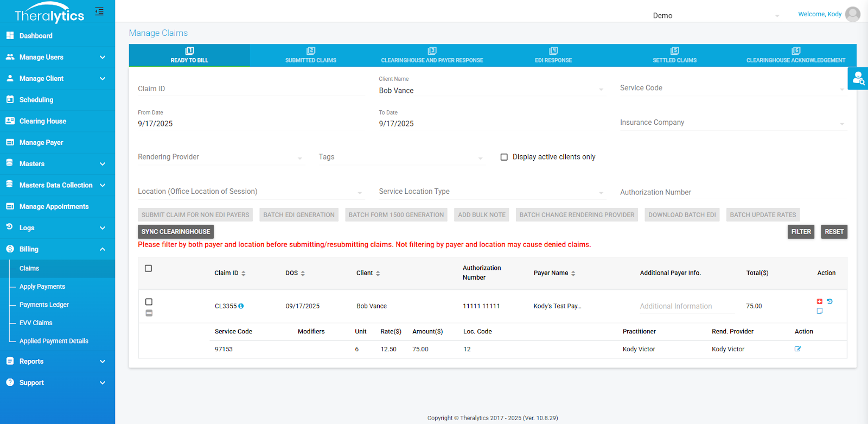The width and height of the screenshot is (868, 424).
Task: Expand the Reports menu
Action: point(58,361)
